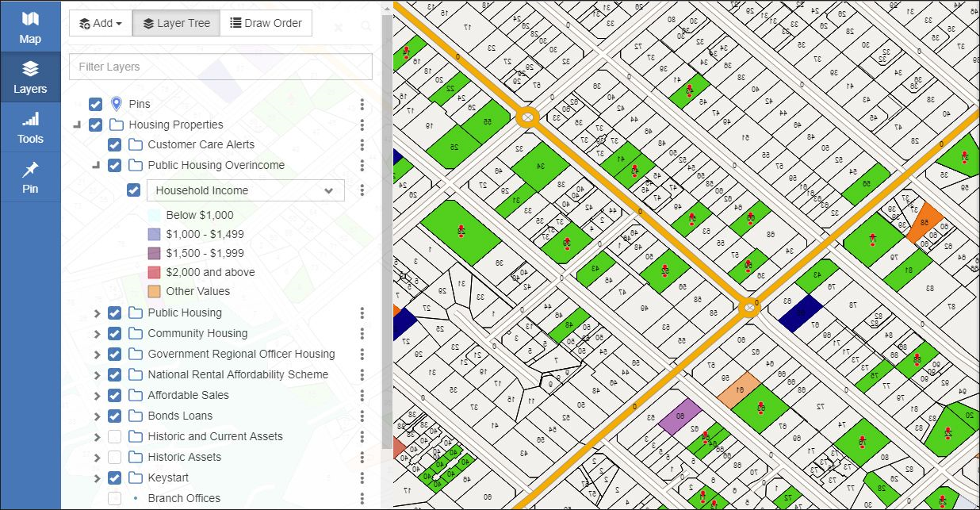Disable the Customer Care Alerts layer checkbox
980x510 pixels.
point(114,144)
